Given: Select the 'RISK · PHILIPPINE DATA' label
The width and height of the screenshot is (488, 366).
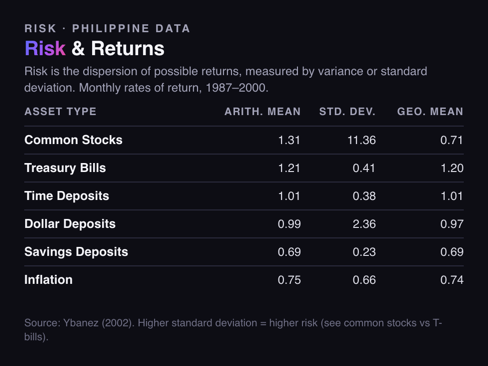Looking at the screenshot, I should [107, 28].
